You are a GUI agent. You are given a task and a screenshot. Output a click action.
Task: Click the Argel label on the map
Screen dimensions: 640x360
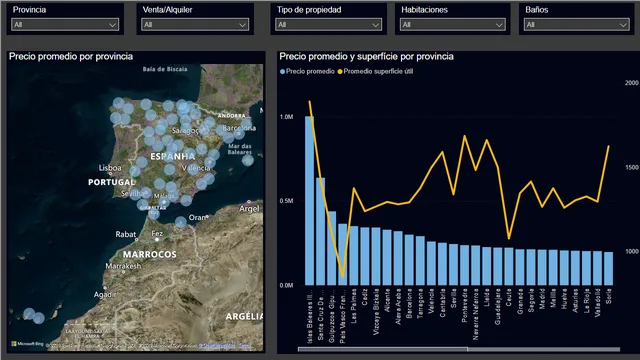pyautogui.click(x=249, y=209)
